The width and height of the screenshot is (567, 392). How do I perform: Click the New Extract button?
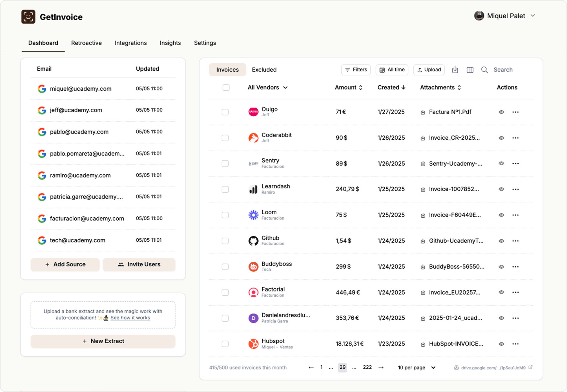(103, 341)
